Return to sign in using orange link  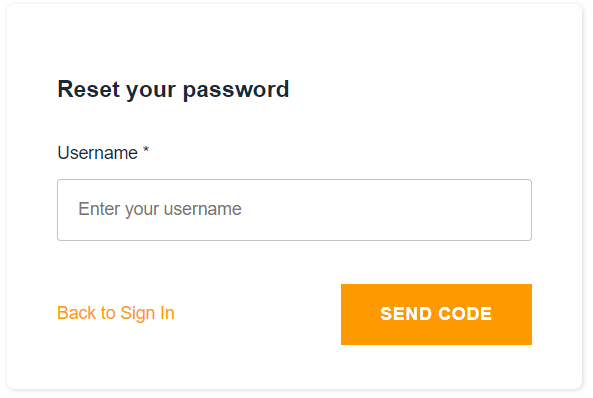click(116, 313)
